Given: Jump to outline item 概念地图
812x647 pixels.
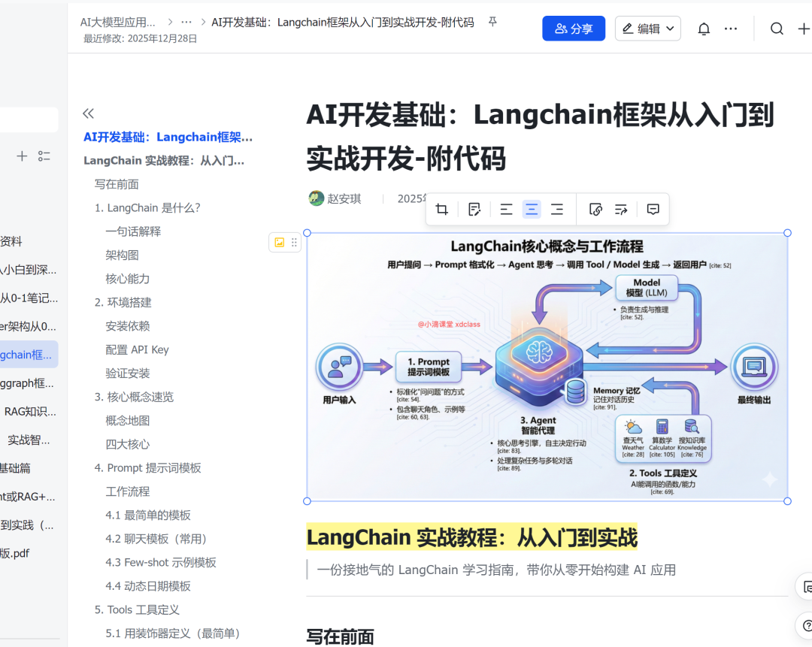Looking at the screenshot, I should pos(127,420).
